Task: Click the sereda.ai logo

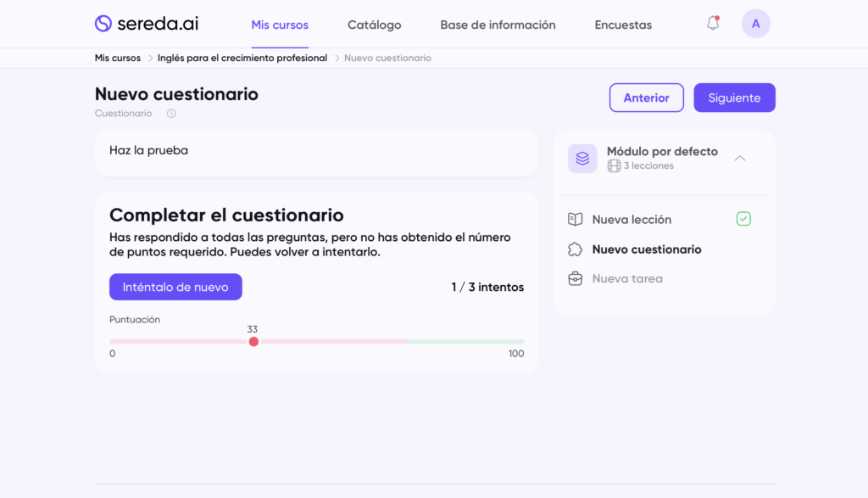Action: pyautogui.click(x=146, y=24)
